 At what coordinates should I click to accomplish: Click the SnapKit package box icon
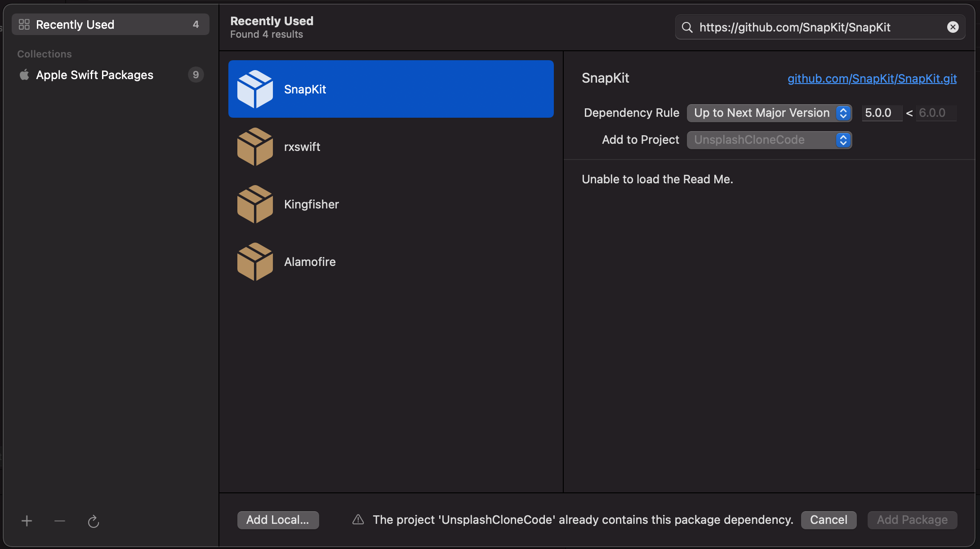click(255, 89)
